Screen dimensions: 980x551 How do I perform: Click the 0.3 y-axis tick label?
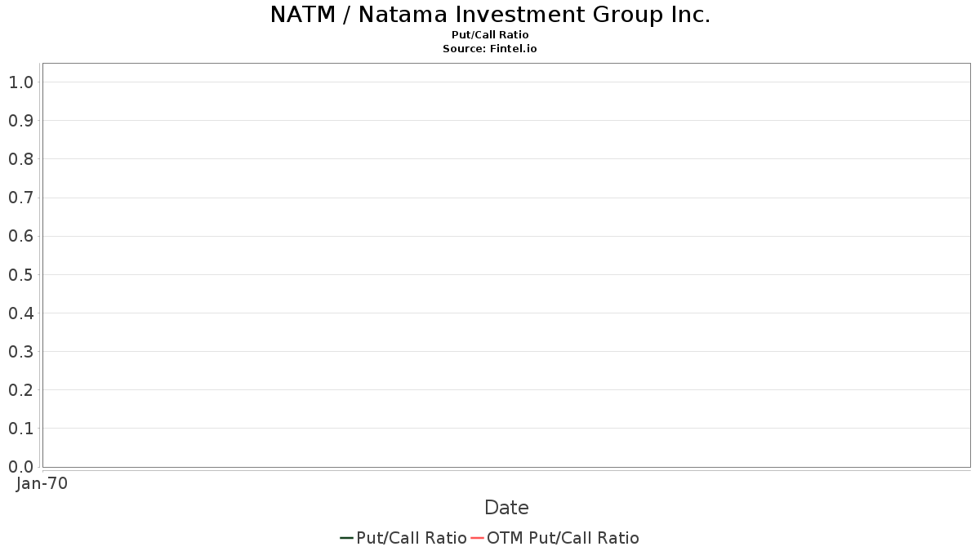(20, 352)
